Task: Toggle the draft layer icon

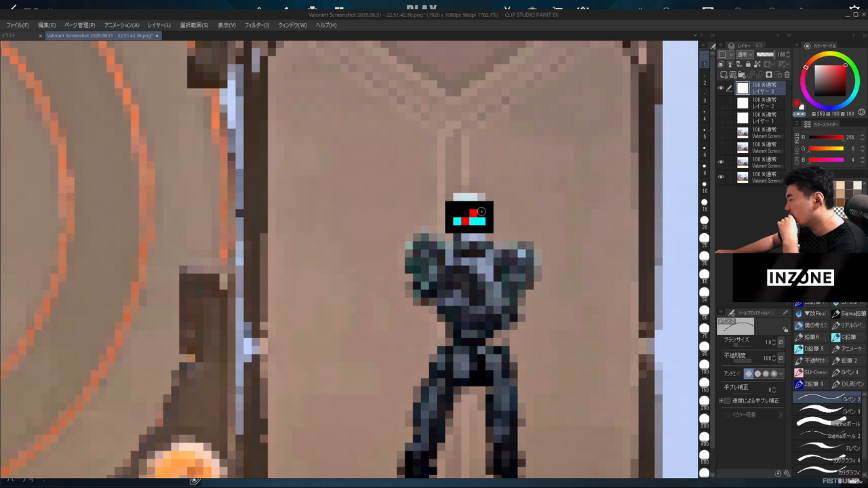Action: point(739,64)
